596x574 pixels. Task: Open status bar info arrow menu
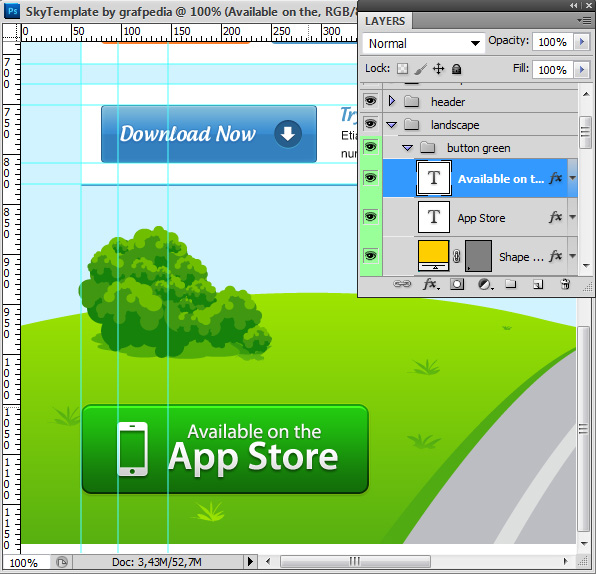(x=250, y=561)
